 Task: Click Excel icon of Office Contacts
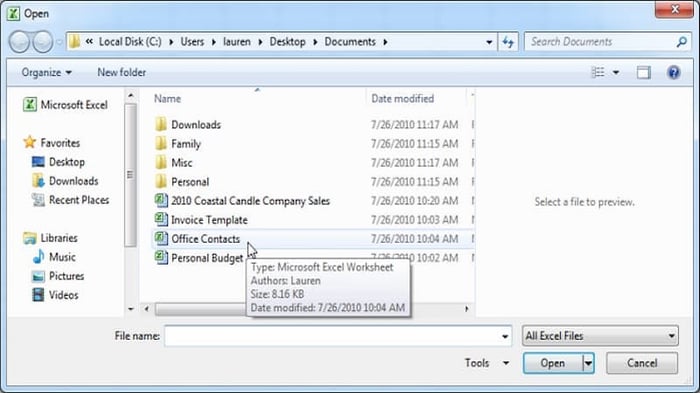point(161,238)
